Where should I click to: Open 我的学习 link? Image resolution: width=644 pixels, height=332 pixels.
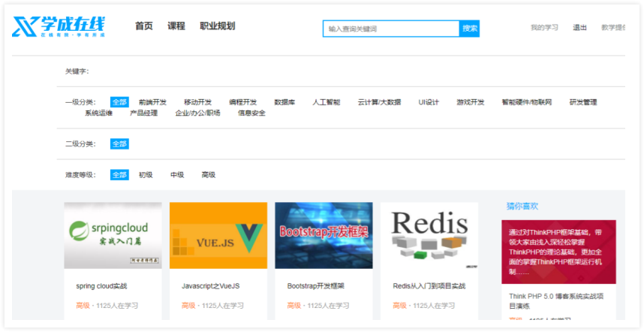click(x=544, y=28)
